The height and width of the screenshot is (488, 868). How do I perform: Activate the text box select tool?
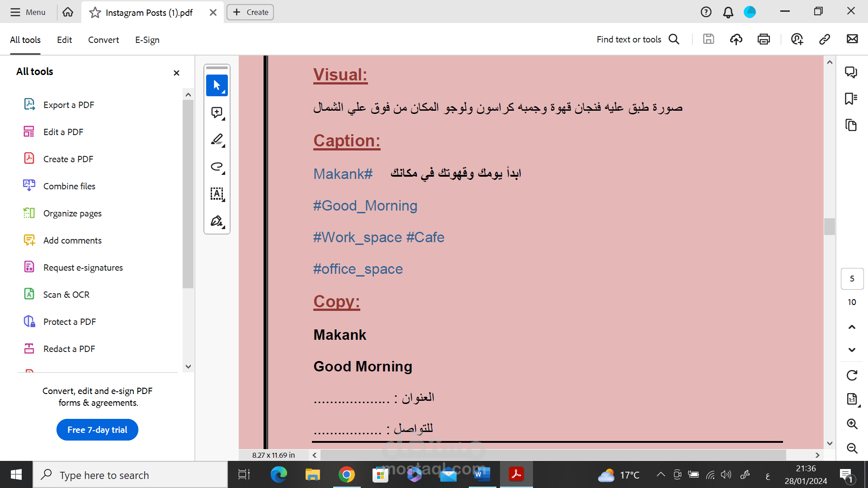pyautogui.click(x=217, y=194)
